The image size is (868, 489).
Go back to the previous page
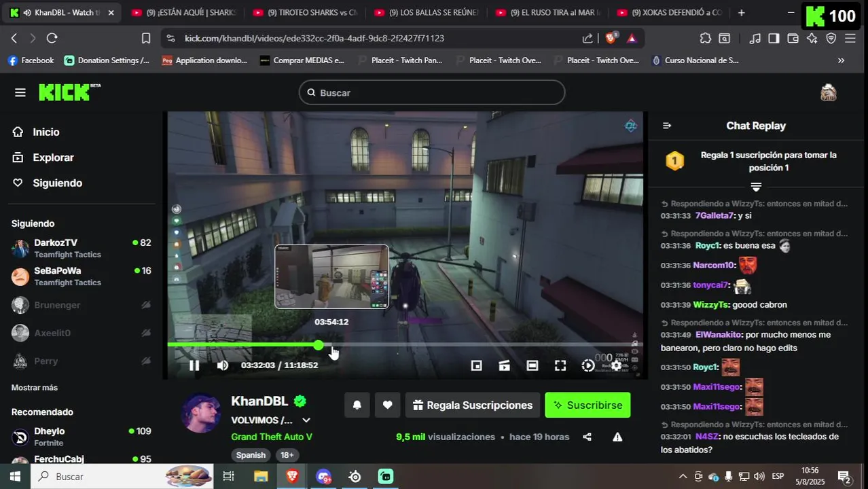click(14, 39)
